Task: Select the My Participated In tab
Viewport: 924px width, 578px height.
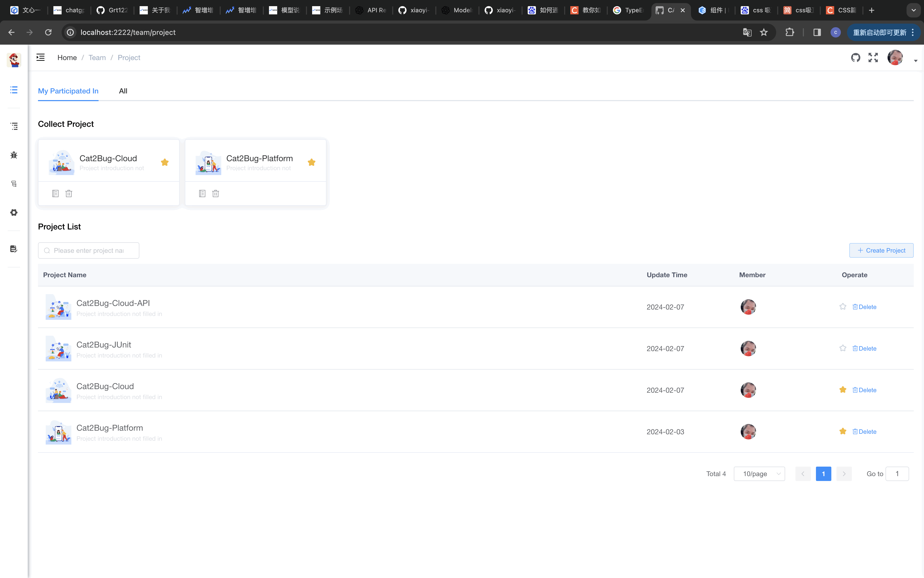Action: click(x=68, y=91)
